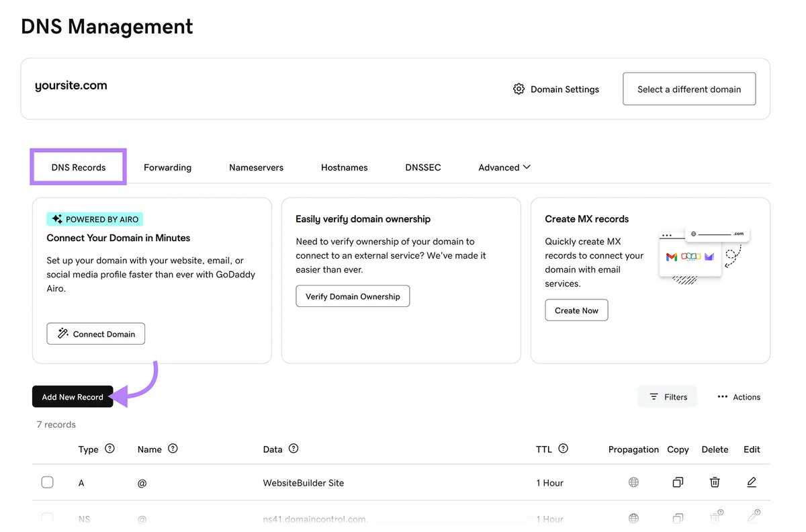The width and height of the screenshot is (806, 532).
Task: Click the Verify Domain Ownership button
Action: point(353,296)
